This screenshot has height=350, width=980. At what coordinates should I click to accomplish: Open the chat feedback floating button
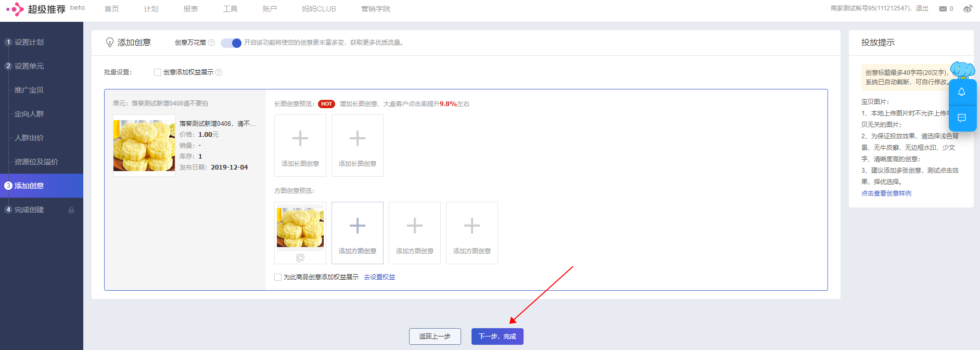coord(962,118)
